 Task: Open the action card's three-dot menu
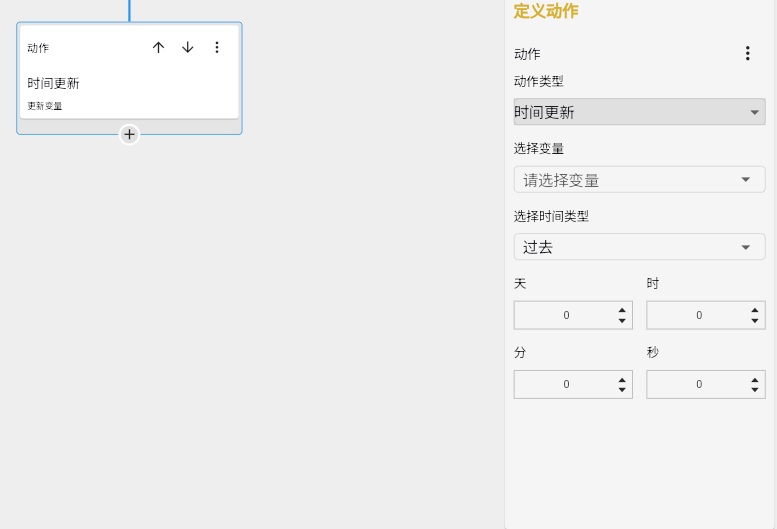(x=217, y=47)
